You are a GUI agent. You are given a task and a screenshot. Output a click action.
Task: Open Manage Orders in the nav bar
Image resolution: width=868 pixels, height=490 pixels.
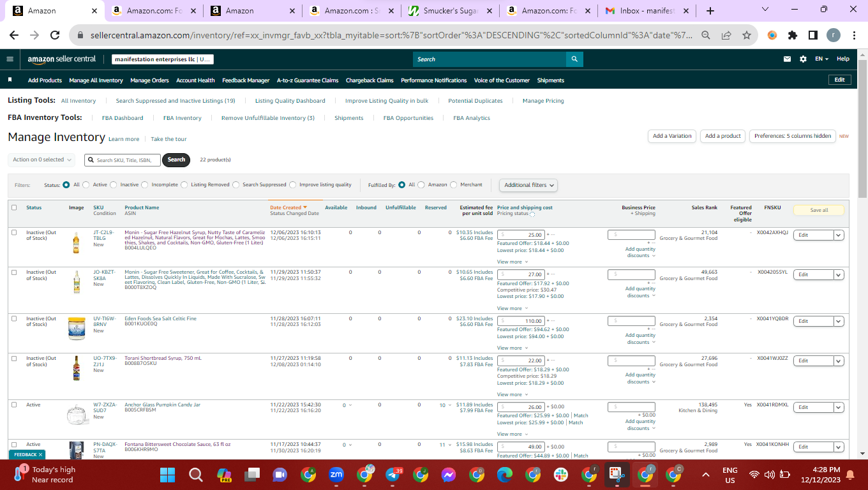coord(149,80)
